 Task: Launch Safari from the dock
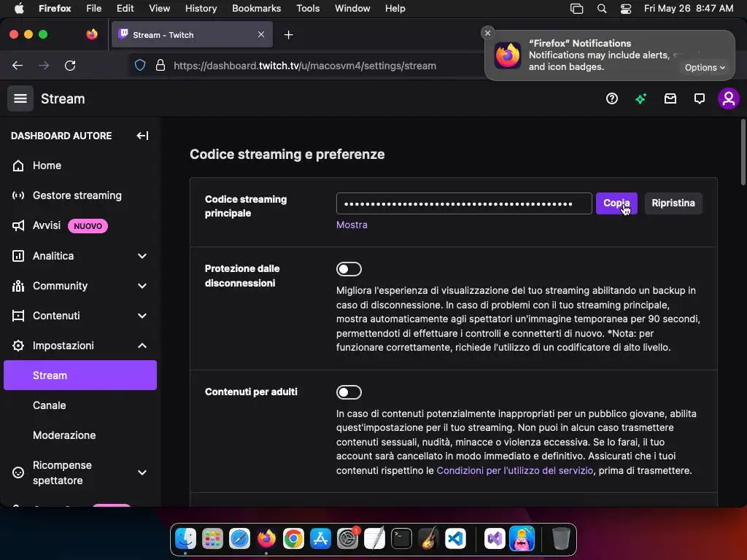click(239, 539)
